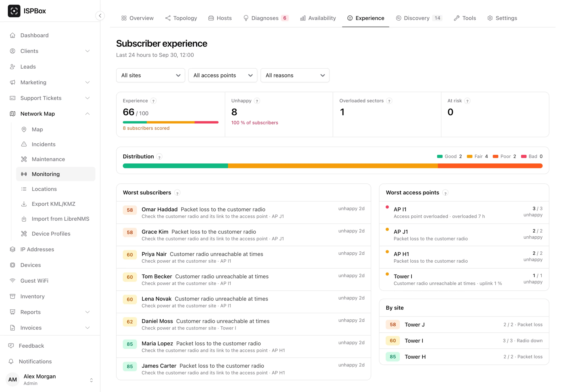Viewport: 565px width, 392px height.
Task: Switch to the Topology tab
Action: coord(181,18)
